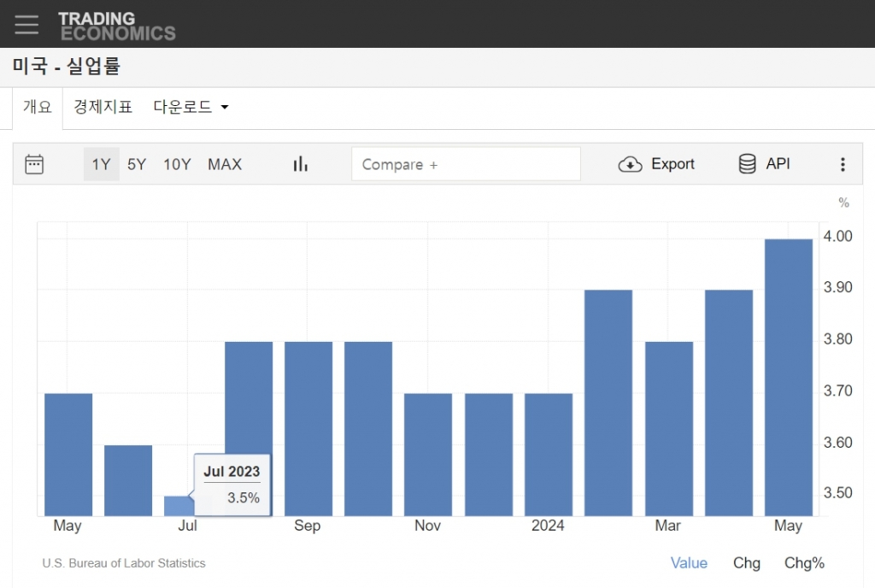This screenshot has height=588, width=875.
Task: Click the U.S. Bureau of Labor Statistics source
Action: coord(124,563)
